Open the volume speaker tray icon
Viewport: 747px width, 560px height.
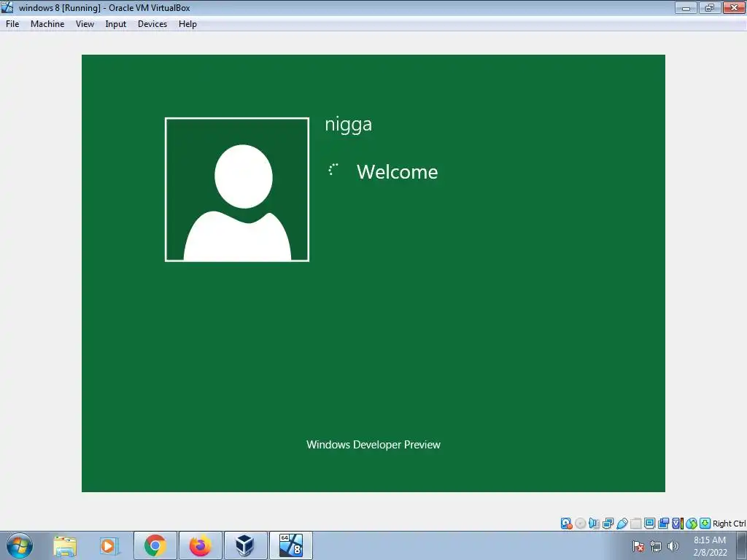[673, 547]
